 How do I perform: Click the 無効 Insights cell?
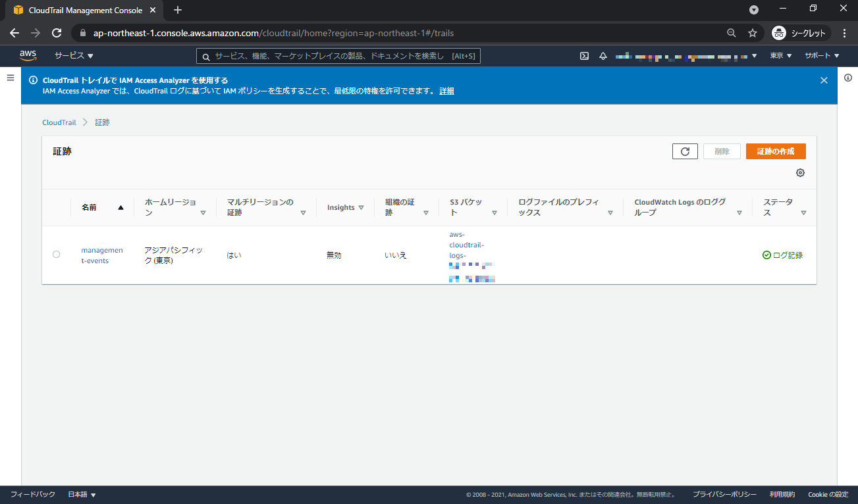tap(334, 255)
